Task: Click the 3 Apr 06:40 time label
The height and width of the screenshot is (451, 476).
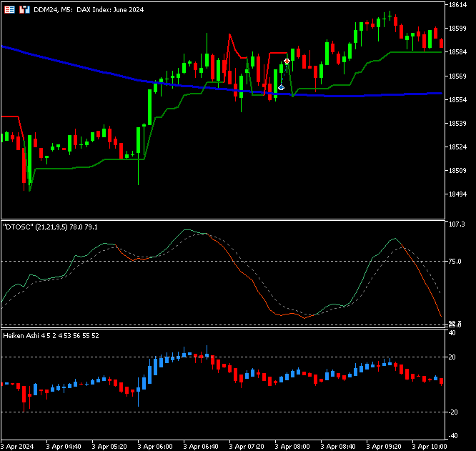Action: pos(201,447)
